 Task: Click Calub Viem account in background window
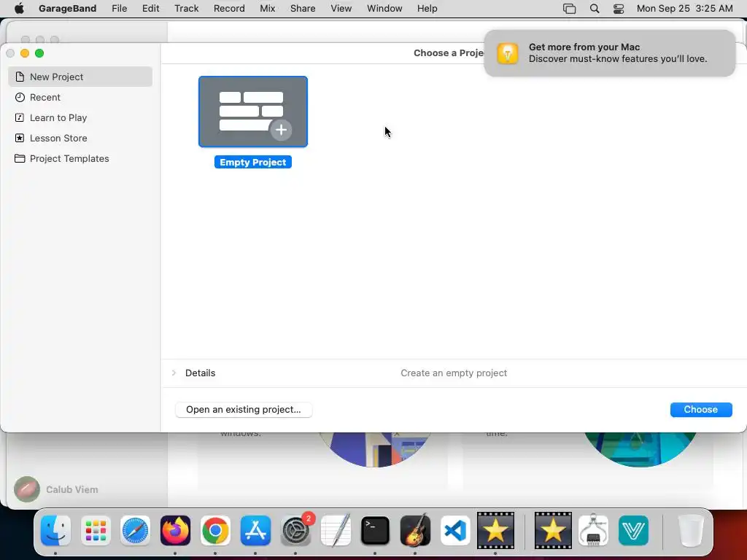[56, 489]
